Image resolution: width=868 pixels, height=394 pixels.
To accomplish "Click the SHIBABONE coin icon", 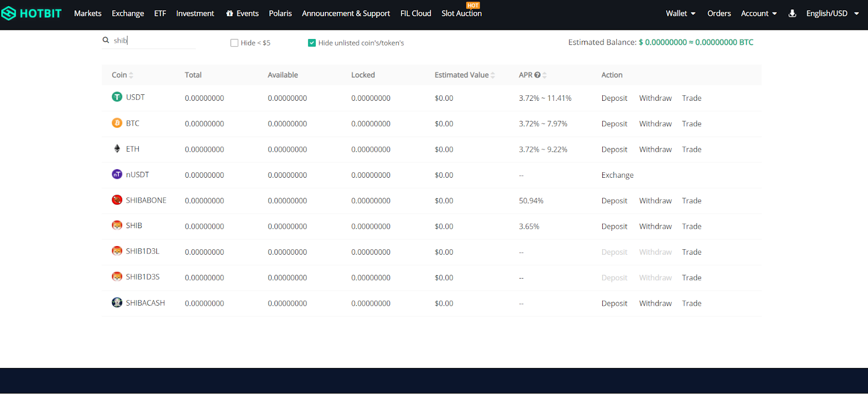I will [x=117, y=200].
